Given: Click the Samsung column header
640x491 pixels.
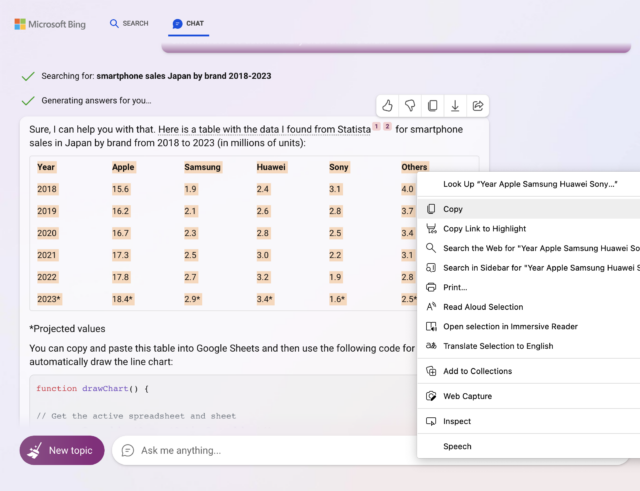Looking at the screenshot, I should click(x=202, y=167).
